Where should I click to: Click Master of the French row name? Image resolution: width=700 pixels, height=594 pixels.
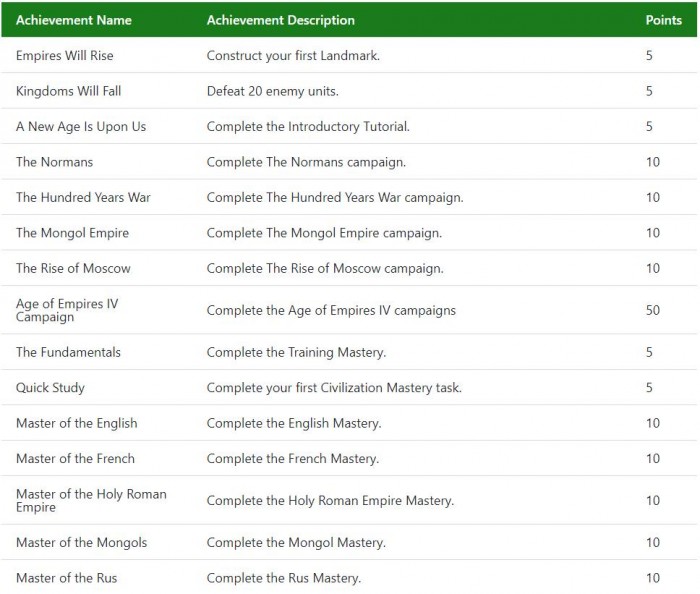click(x=75, y=459)
